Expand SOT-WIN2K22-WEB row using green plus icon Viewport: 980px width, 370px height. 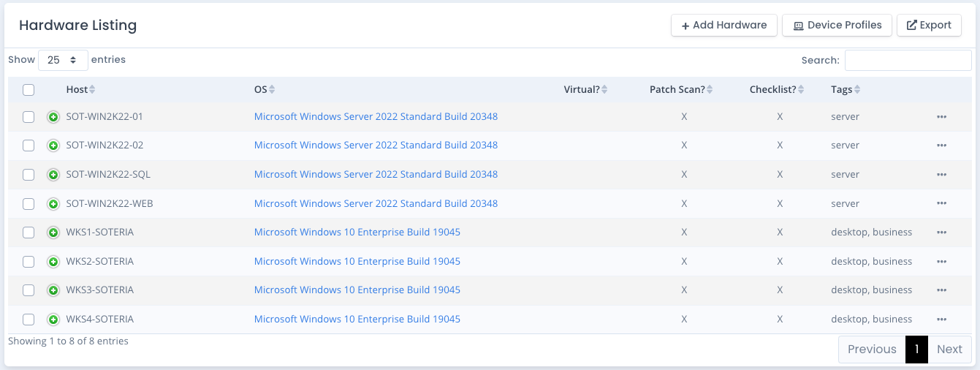point(53,204)
